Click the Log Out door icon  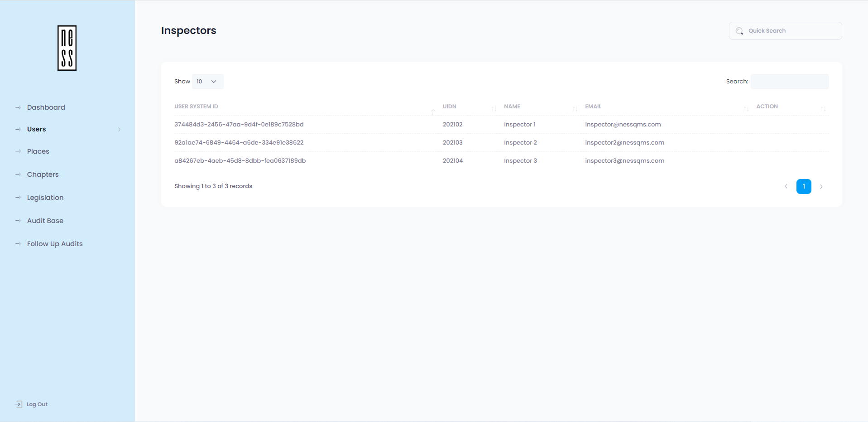pyautogui.click(x=19, y=404)
